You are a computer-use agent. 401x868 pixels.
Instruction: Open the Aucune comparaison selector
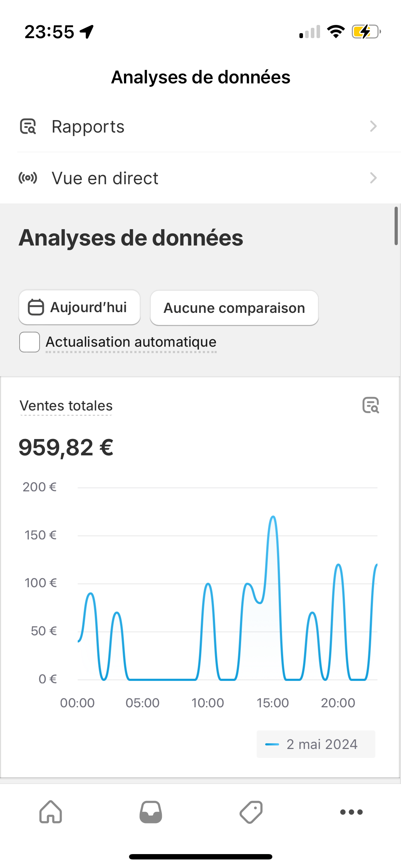[234, 308]
